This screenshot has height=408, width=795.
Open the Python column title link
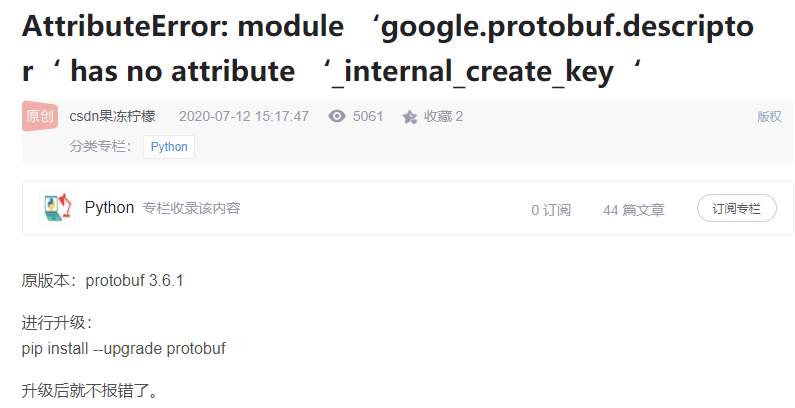coord(109,208)
